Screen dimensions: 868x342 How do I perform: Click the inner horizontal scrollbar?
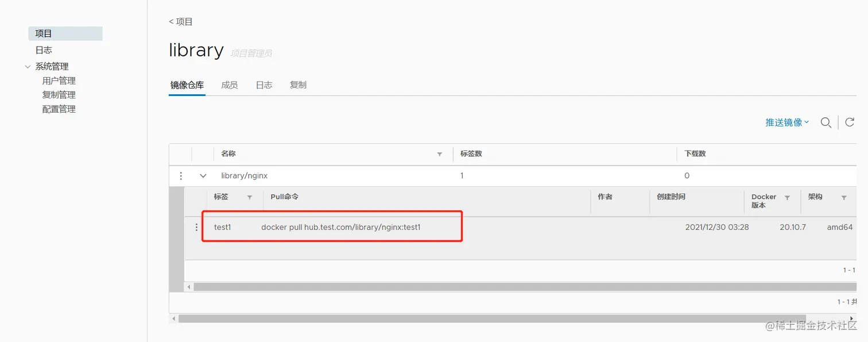[525, 286]
